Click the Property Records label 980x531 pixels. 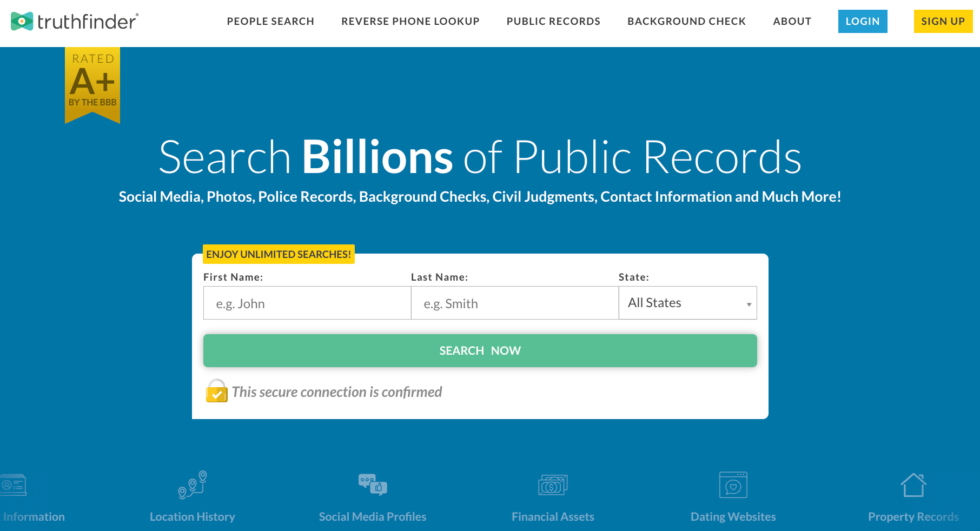913,517
